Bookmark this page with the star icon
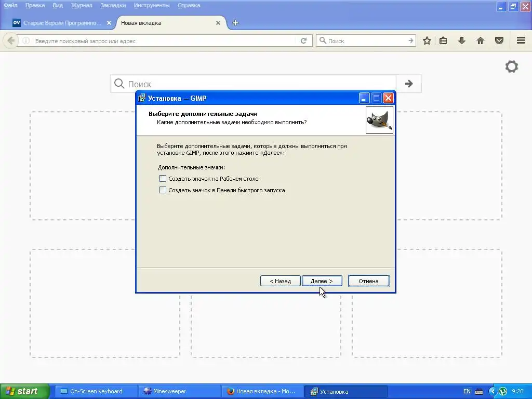The height and width of the screenshot is (399, 532). [x=427, y=41]
